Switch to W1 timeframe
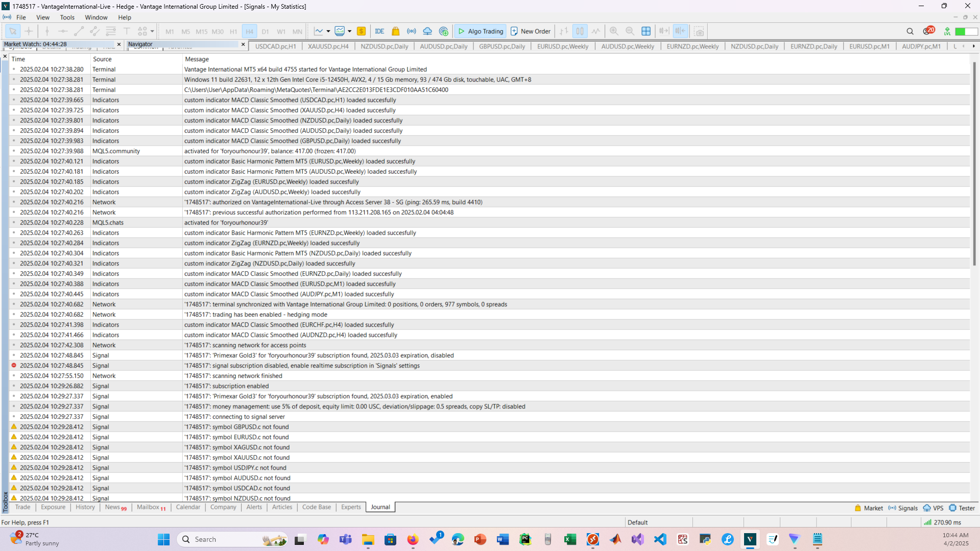The height and width of the screenshot is (551, 980). tap(281, 31)
